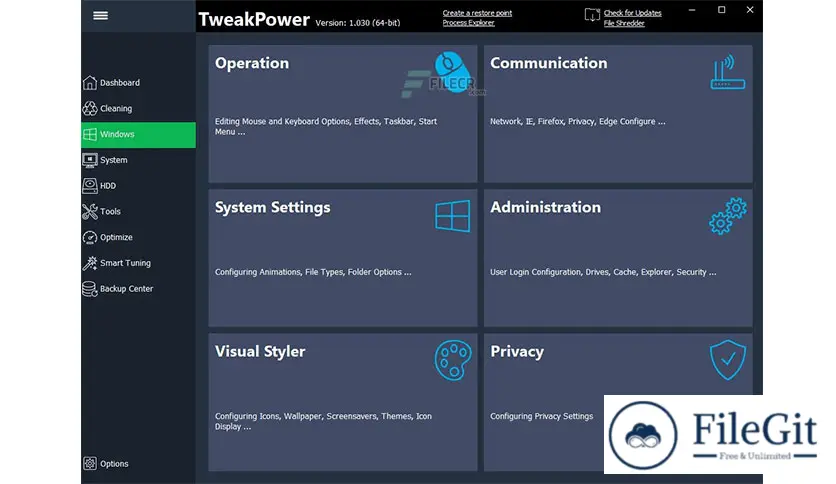Click the Administration gears icon
This screenshot has width=836, height=484.
point(727,215)
